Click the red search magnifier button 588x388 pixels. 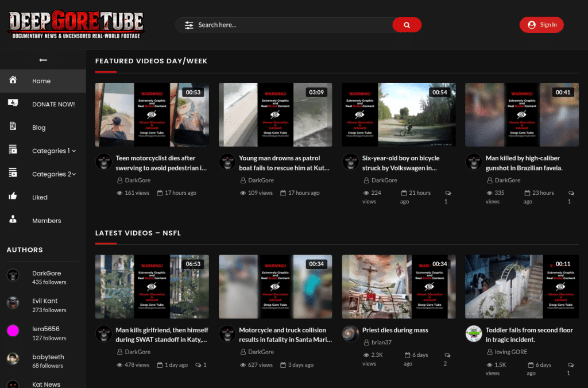click(x=407, y=25)
